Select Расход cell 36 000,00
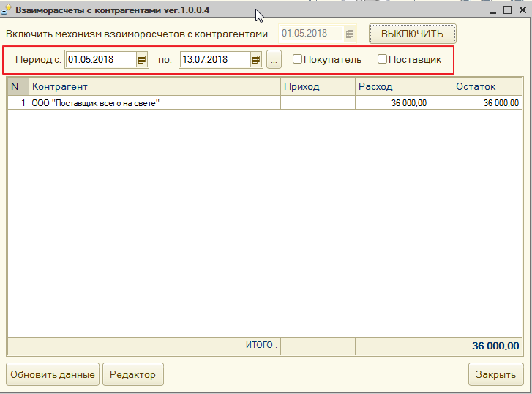 392,102
